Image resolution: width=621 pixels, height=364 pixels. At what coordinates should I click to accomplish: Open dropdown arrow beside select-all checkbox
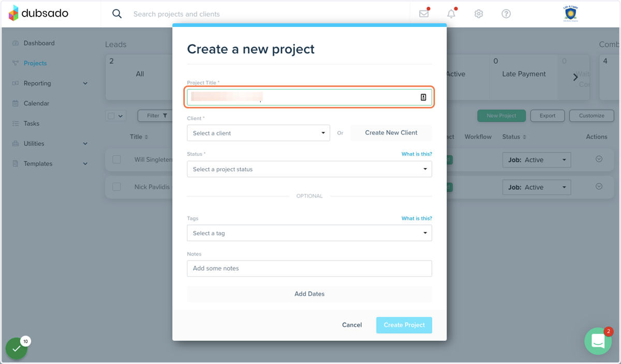pos(121,116)
